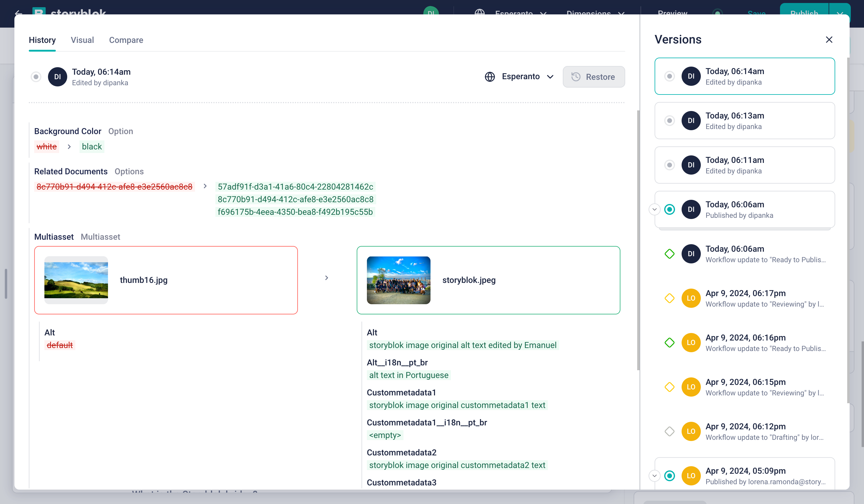The height and width of the screenshot is (504, 864).
Task: Click the arrow between multiasset images
Action: (326, 278)
